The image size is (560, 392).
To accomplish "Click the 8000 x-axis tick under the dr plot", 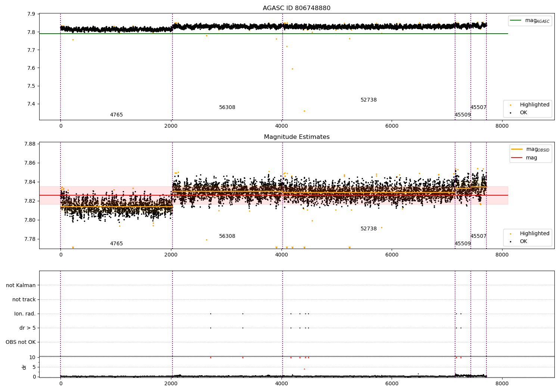I will coord(502,383).
